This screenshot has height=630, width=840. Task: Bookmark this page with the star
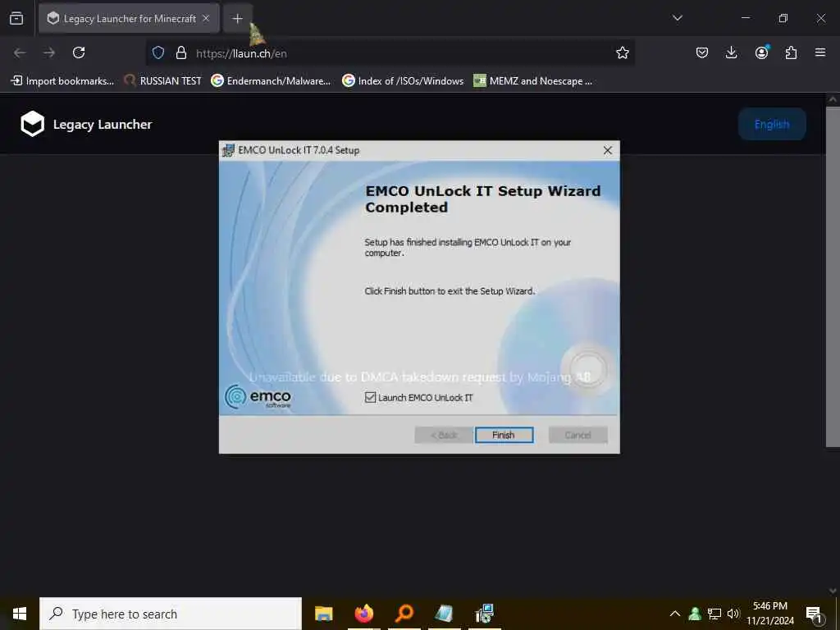622,52
